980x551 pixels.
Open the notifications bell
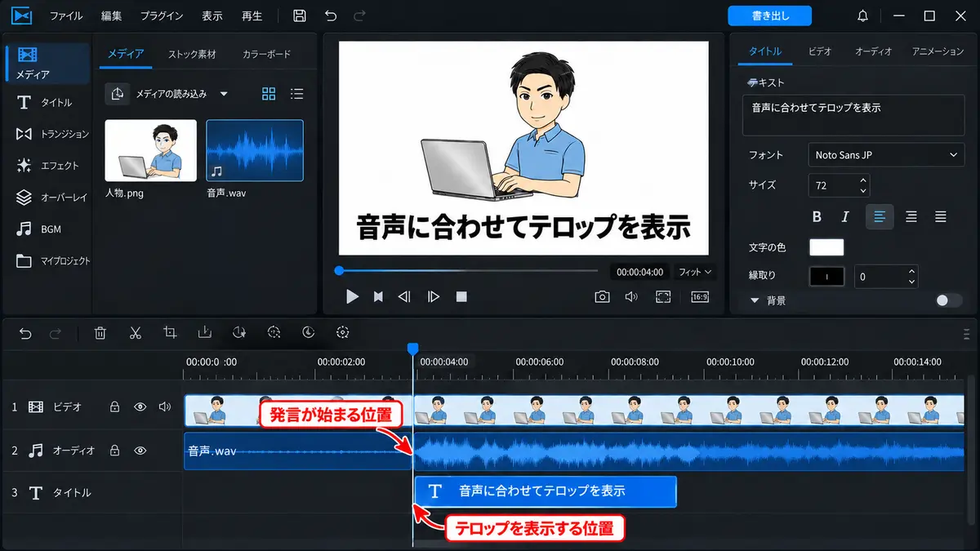click(x=863, y=16)
